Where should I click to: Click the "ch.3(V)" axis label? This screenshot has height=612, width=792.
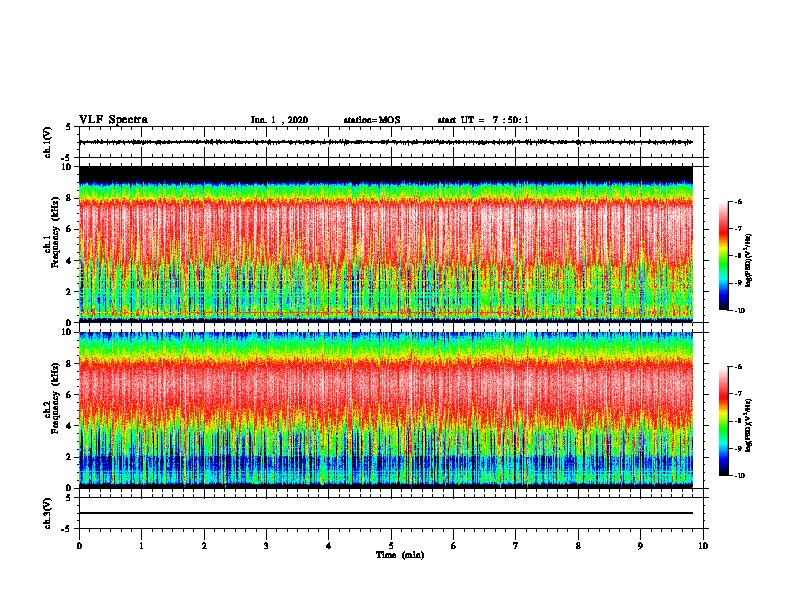tap(48, 513)
